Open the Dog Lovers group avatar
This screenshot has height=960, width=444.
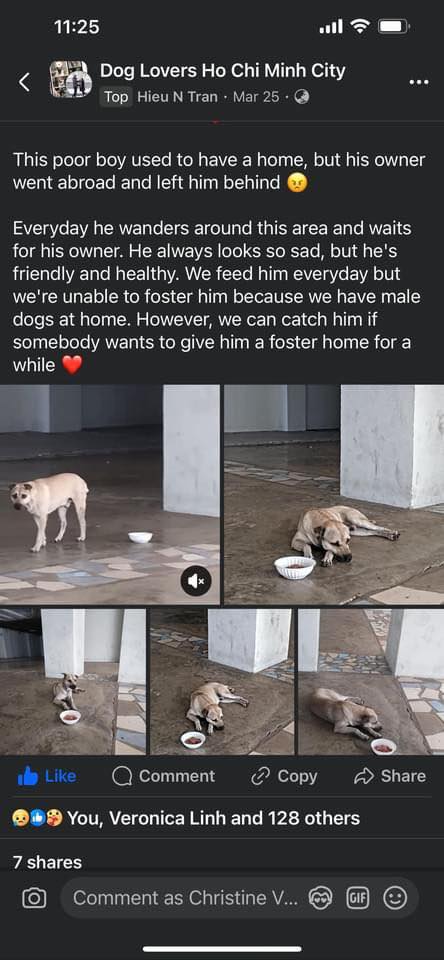[x=70, y=79]
